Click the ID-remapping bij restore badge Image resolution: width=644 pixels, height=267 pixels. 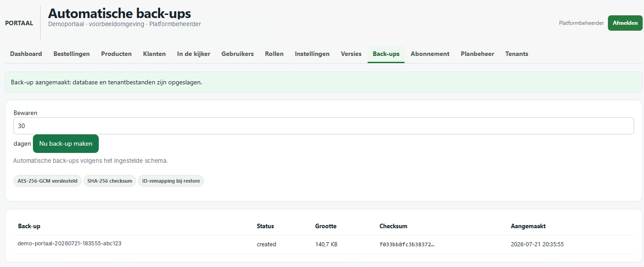coord(171,181)
